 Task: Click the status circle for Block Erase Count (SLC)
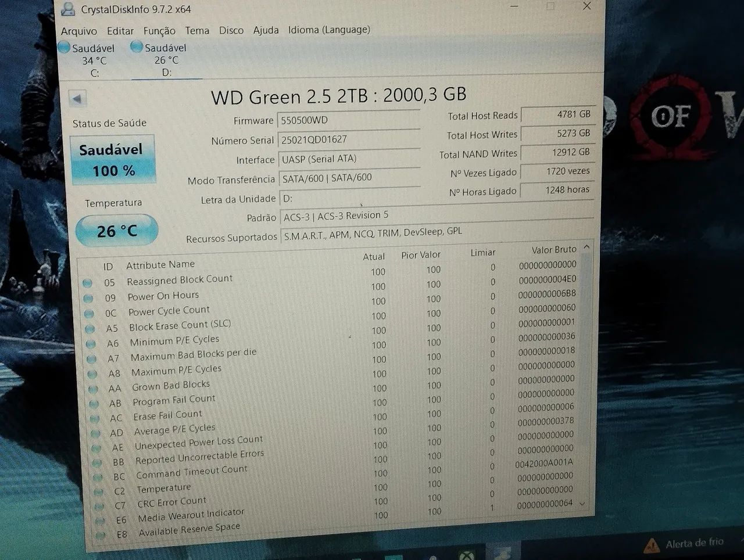click(90, 329)
